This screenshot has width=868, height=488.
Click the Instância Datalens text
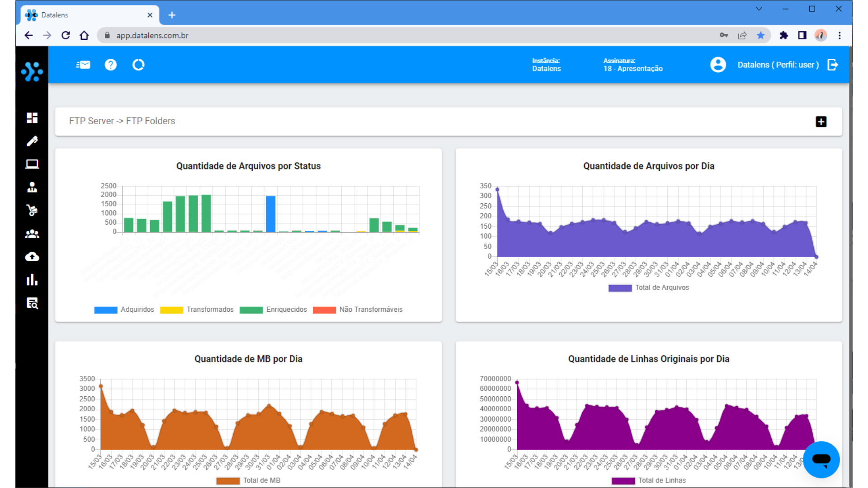pos(547,65)
